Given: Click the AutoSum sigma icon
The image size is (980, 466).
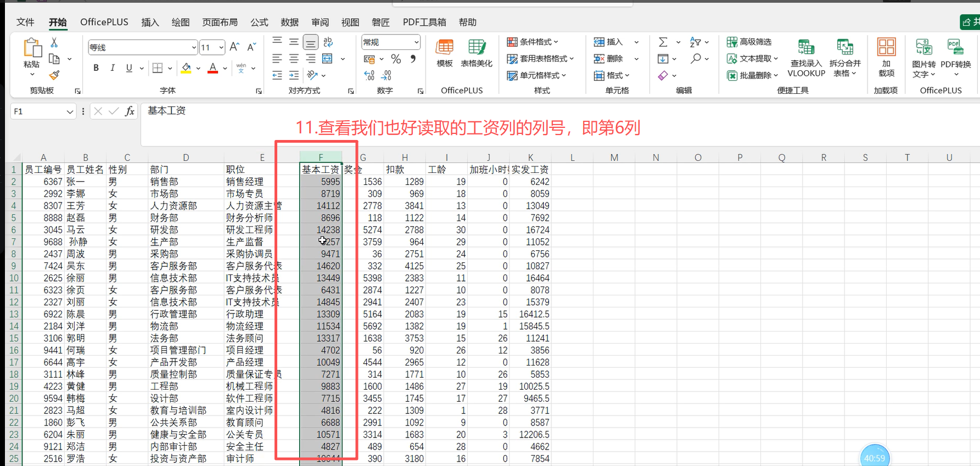Looking at the screenshot, I should click(663, 42).
